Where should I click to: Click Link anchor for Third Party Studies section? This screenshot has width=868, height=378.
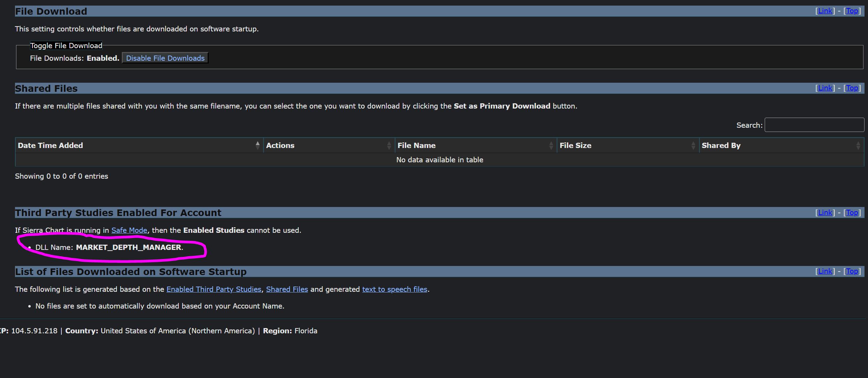(x=825, y=213)
